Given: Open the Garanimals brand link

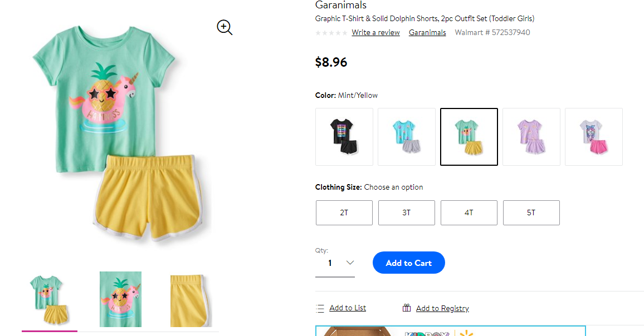Looking at the screenshot, I should (427, 32).
